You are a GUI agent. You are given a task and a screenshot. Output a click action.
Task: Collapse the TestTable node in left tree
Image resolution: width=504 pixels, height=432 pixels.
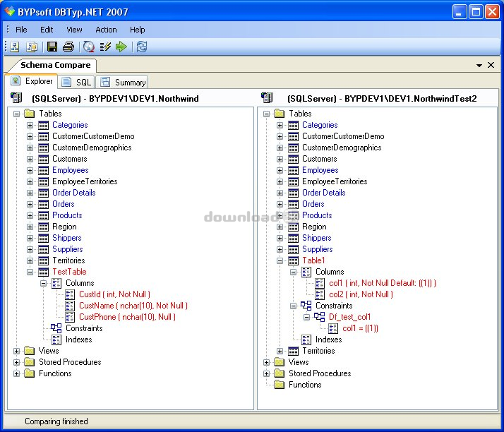(30, 272)
